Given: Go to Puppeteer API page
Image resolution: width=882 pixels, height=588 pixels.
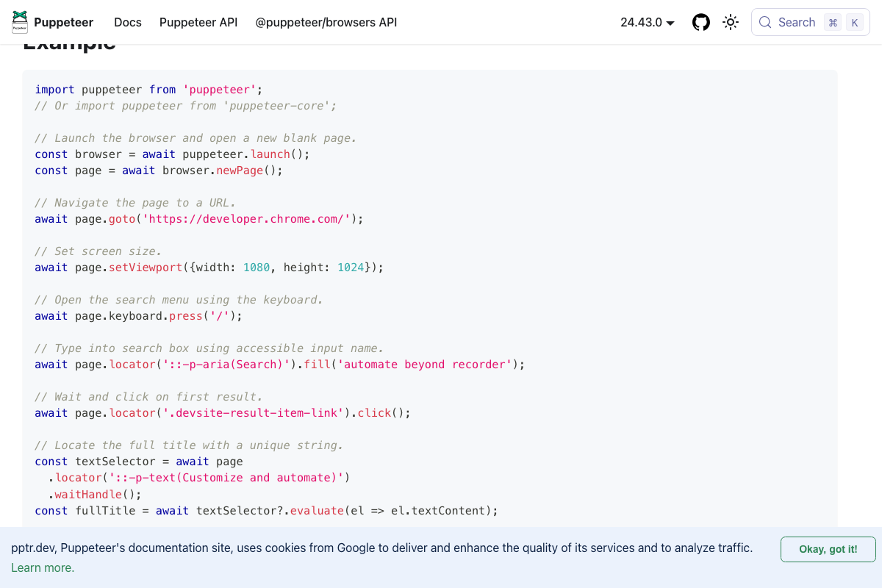Looking at the screenshot, I should pos(198,22).
